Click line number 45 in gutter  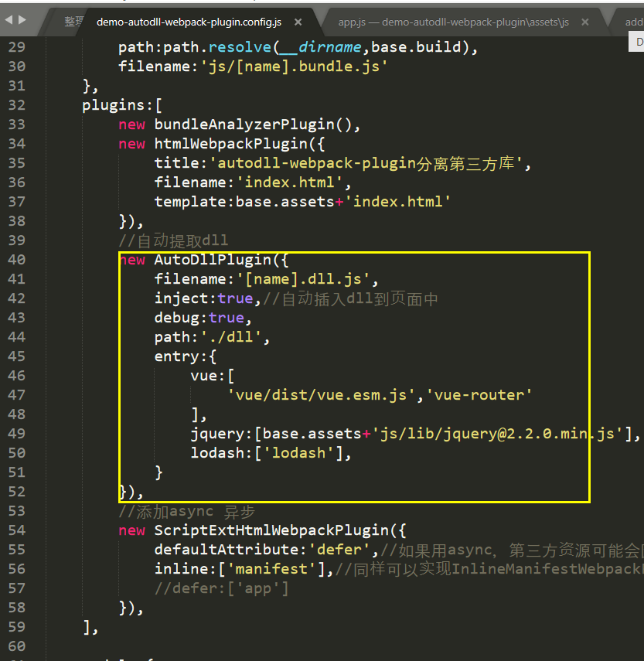[17, 356]
